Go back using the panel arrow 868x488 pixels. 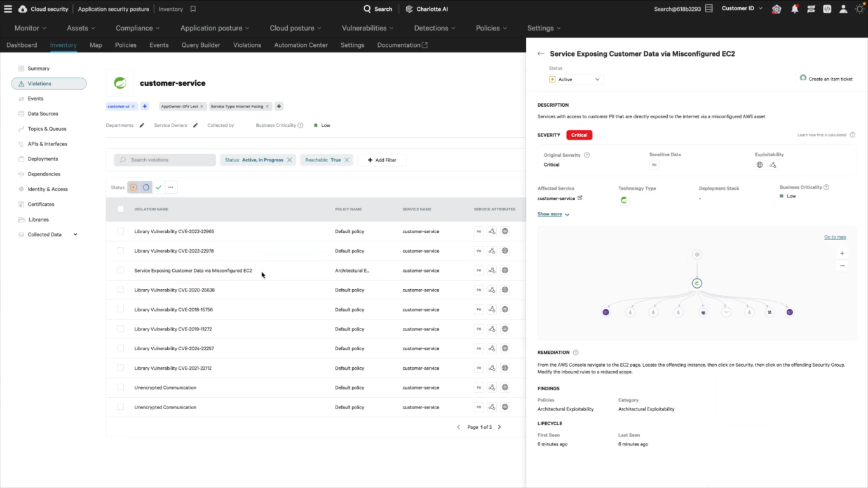click(x=541, y=54)
